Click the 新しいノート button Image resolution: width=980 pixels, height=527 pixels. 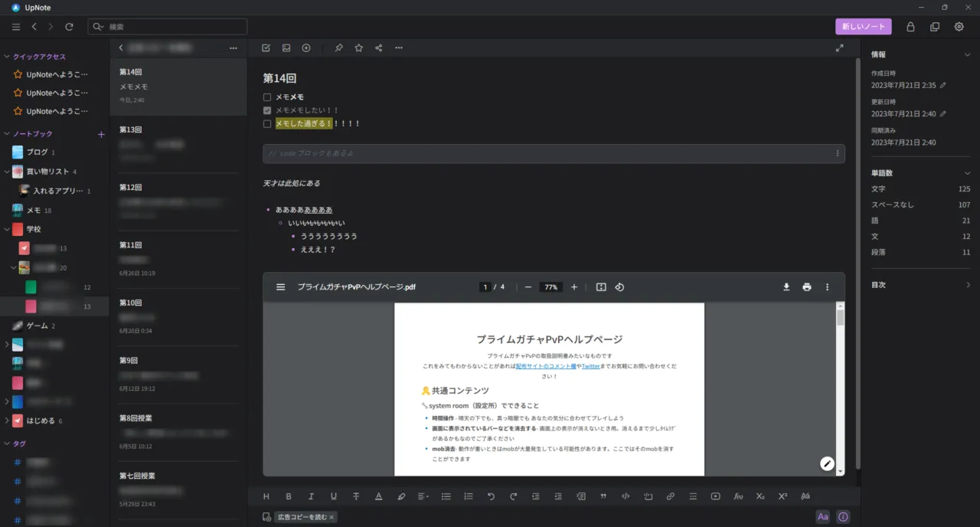pyautogui.click(x=863, y=27)
